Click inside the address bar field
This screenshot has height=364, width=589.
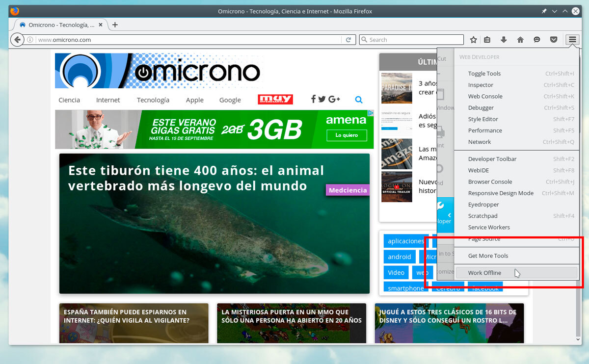[147, 39]
